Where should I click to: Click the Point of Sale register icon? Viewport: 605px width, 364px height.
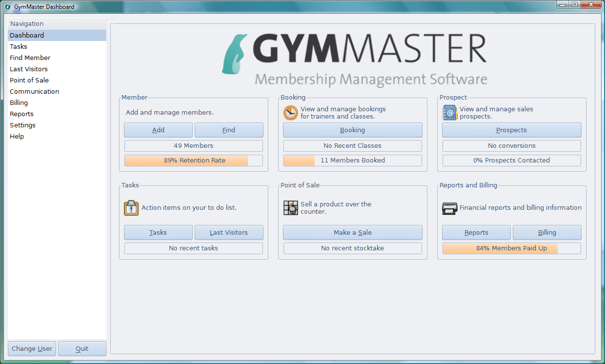point(290,208)
